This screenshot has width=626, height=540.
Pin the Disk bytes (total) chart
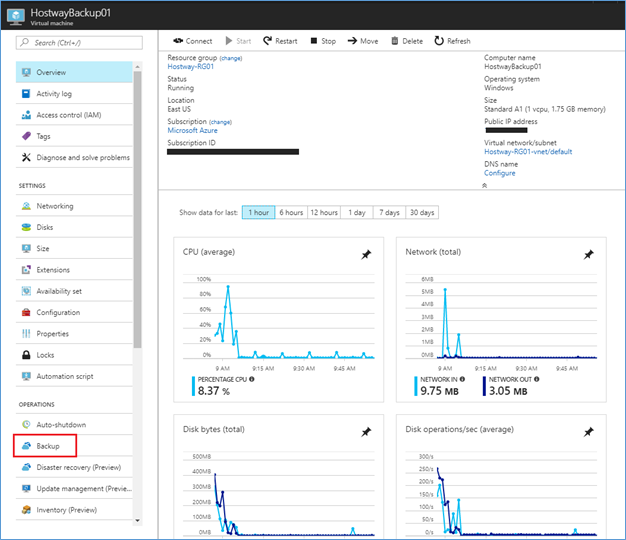tap(366, 431)
